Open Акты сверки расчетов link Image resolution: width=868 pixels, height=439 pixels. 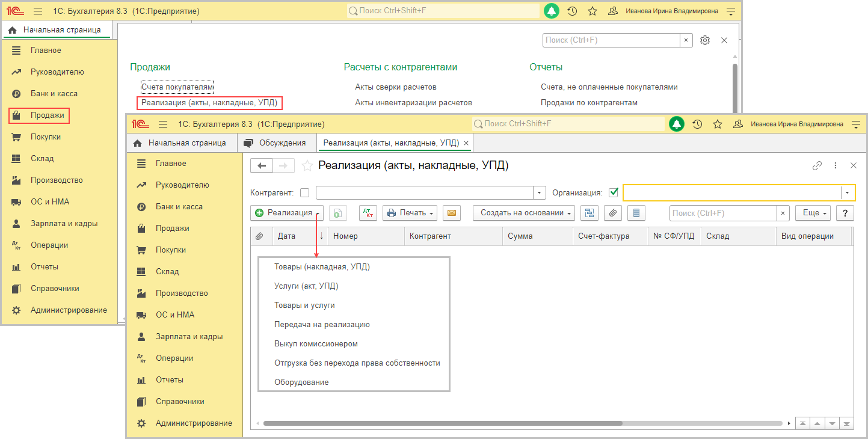(396, 87)
